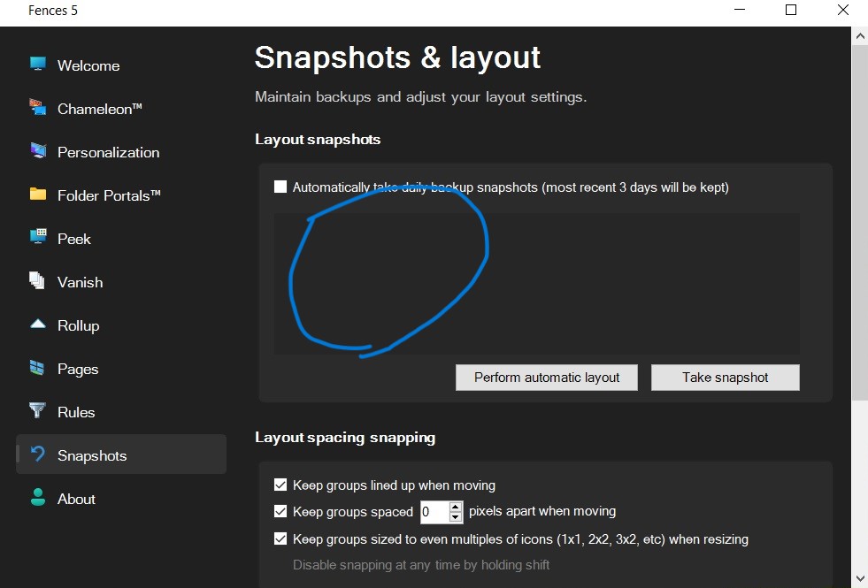The height and width of the screenshot is (588, 868).
Task: Take a snapshot of the layout
Action: pos(726,378)
